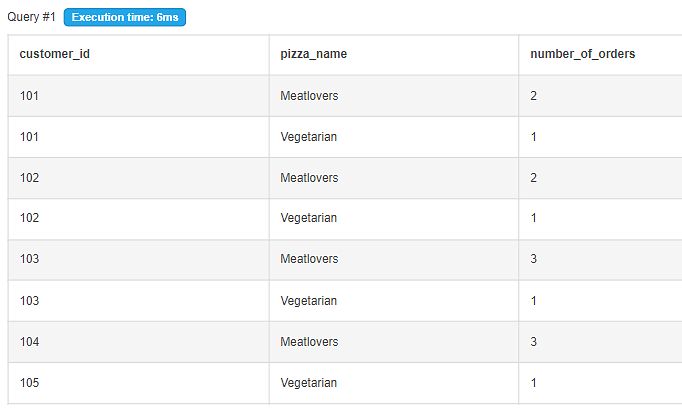Screen dimensions: 682x417
Task: Click Vegetarian pizza name for customer 103
Action: pyautogui.click(x=308, y=301)
